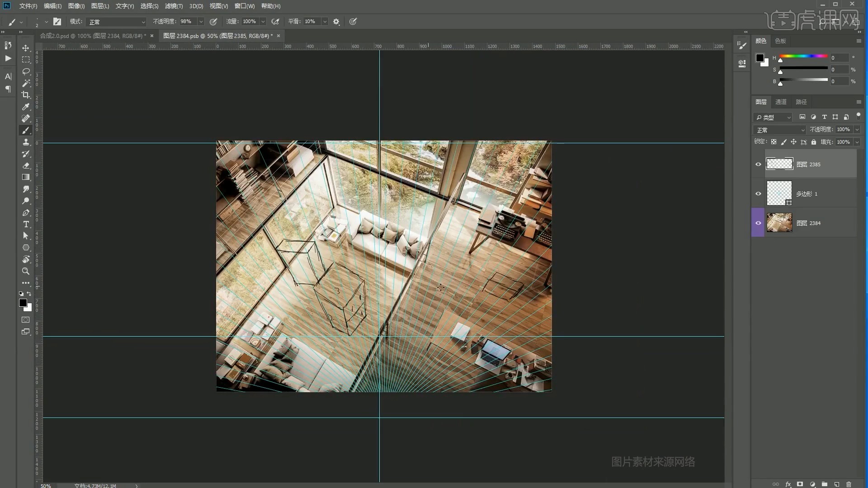Delete the selected layer
This screenshot has height=488, width=868.
click(x=849, y=484)
